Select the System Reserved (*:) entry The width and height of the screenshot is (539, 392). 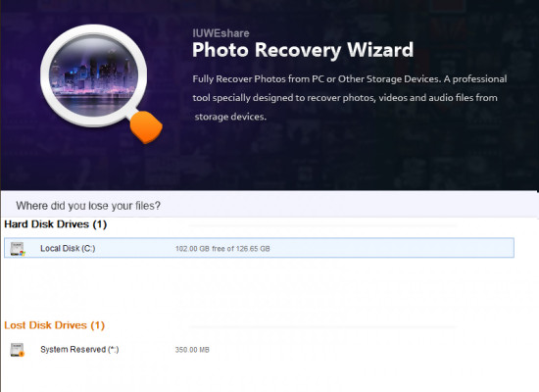click(x=79, y=349)
